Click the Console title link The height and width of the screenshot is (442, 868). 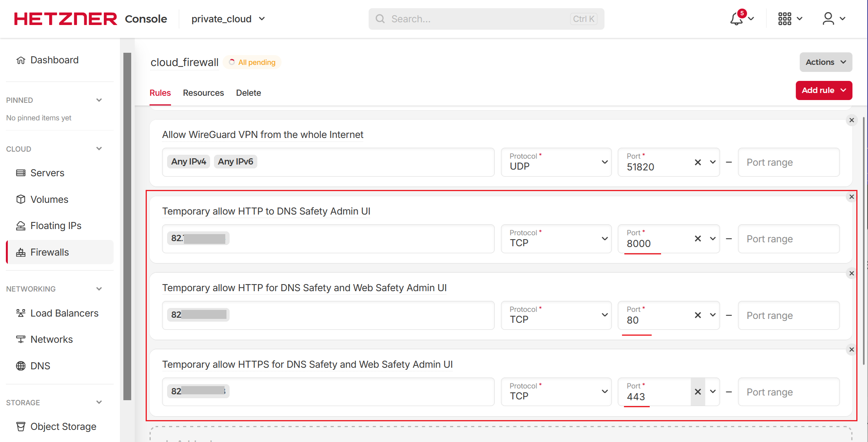(146, 19)
